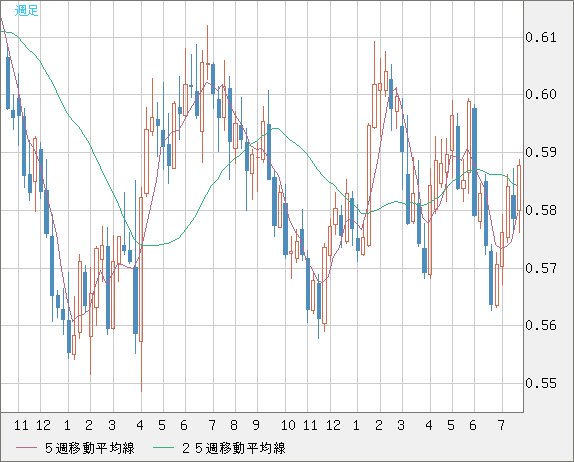The height and width of the screenshot is (462, 574).
Task: Click the purple 5-week legend line swatch
Action: 27,448
